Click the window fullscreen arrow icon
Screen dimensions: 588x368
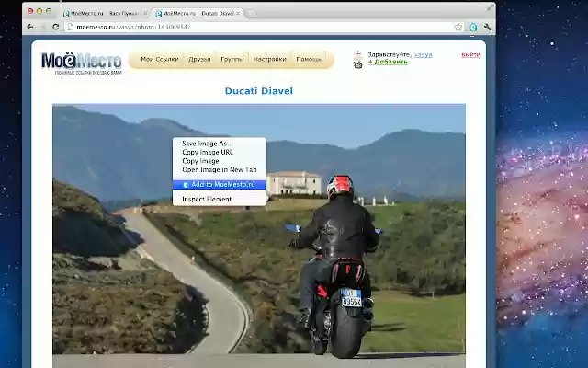(x=490, y=7)
